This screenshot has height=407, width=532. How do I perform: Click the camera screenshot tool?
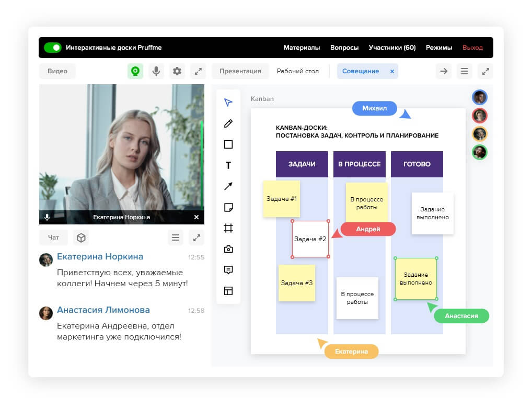pyautogui.click(x=228, y=249)
